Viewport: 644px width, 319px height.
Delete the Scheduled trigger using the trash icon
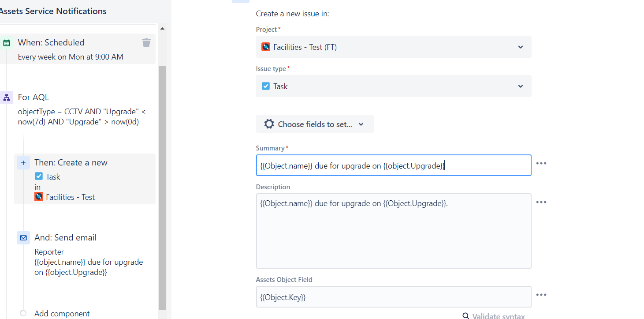[x=146, y=42]
